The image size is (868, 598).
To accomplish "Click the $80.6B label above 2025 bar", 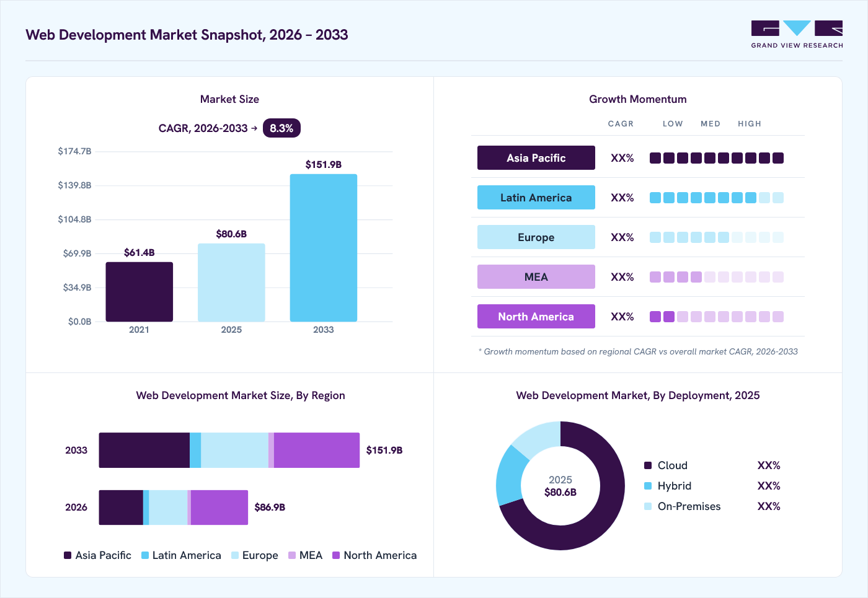I will [x=231, y=234].
